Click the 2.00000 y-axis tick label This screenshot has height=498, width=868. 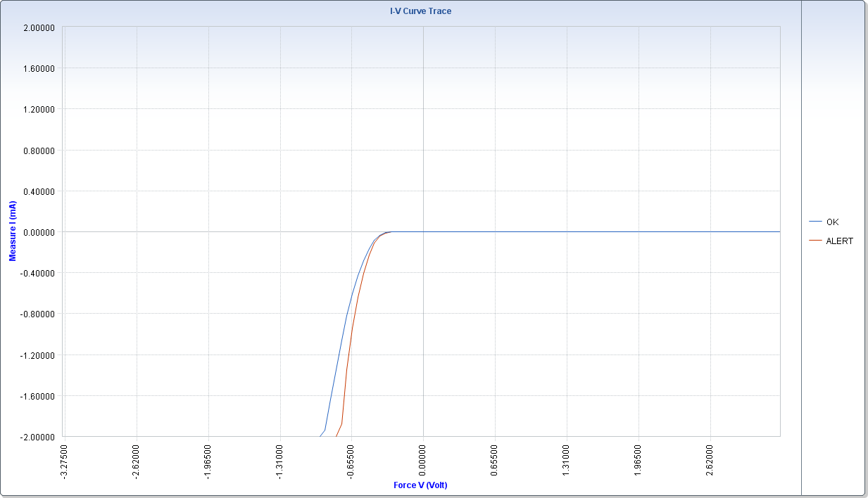tap(40, 27)
